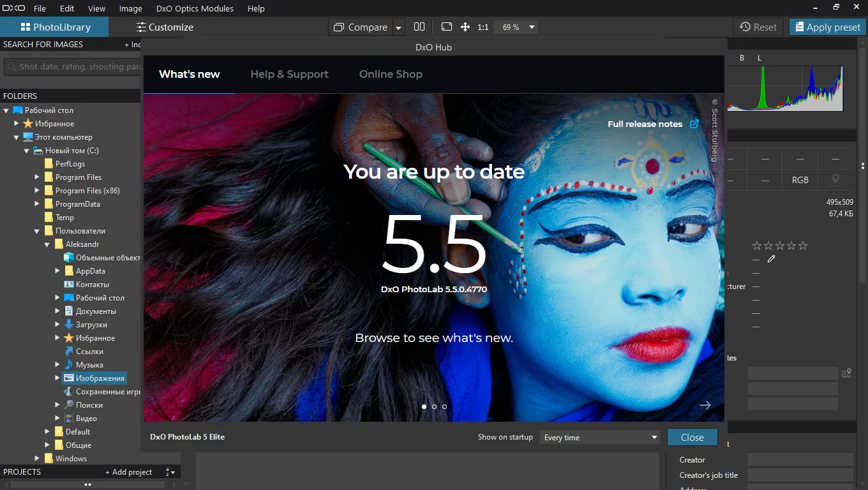Close the DxO Hub dialog
Image resolution: width=868 pixels, height=490 pixels.
point(692,437)
